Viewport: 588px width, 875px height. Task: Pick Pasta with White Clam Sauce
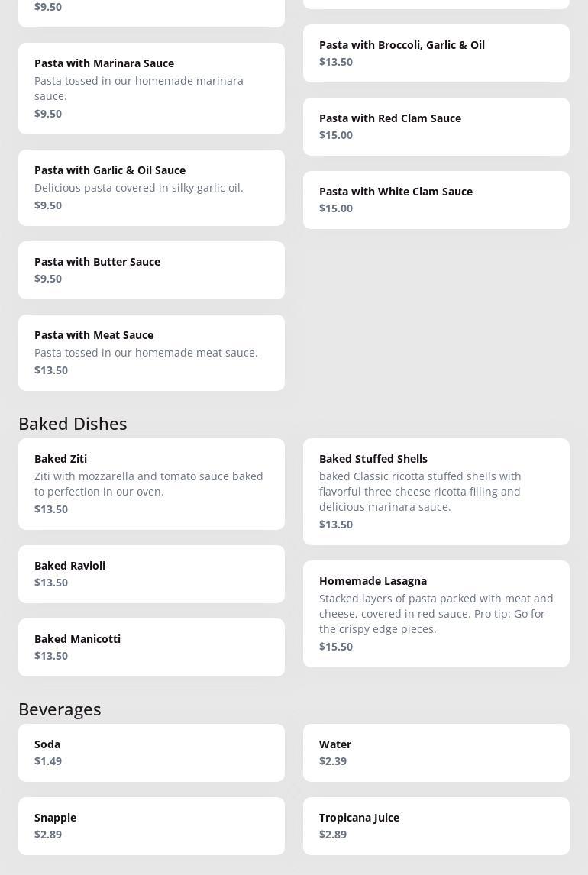click(x=436, y=200)
